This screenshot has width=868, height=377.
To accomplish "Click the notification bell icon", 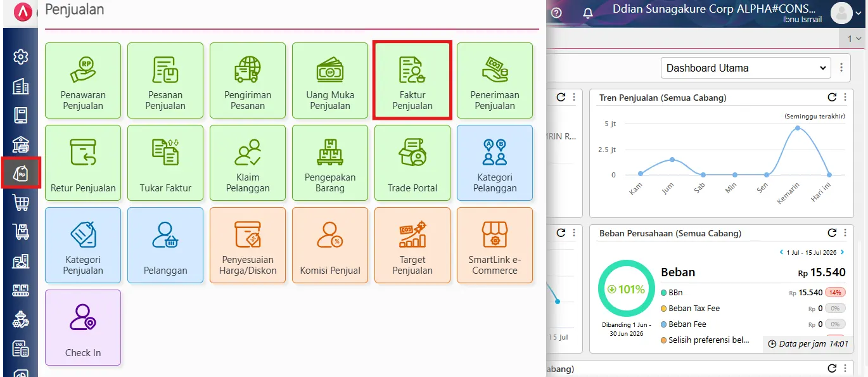I will (x=589, y=13).
